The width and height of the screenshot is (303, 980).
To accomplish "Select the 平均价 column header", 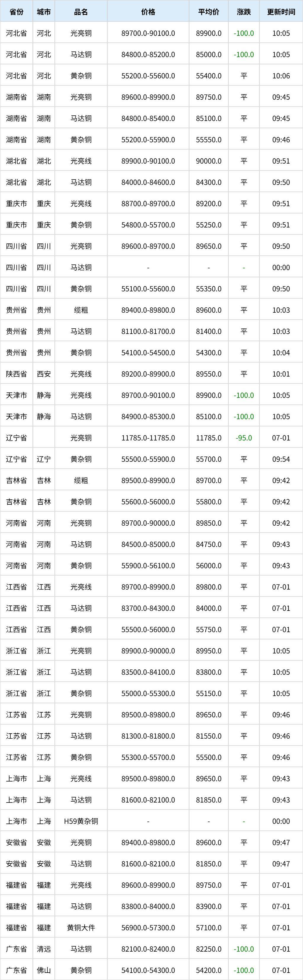I will coord(209,12).
